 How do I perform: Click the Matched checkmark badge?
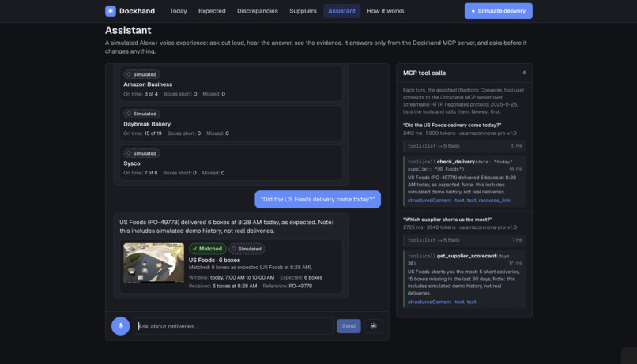[207, 249]
